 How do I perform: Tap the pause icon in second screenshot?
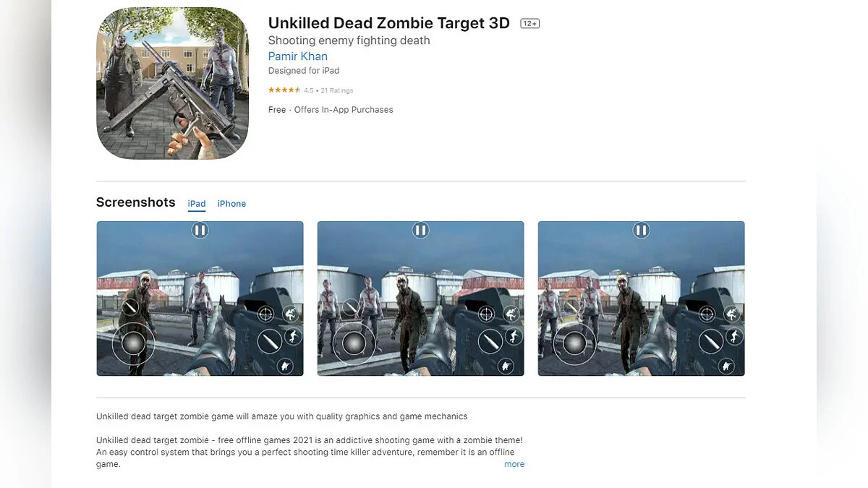420,231
